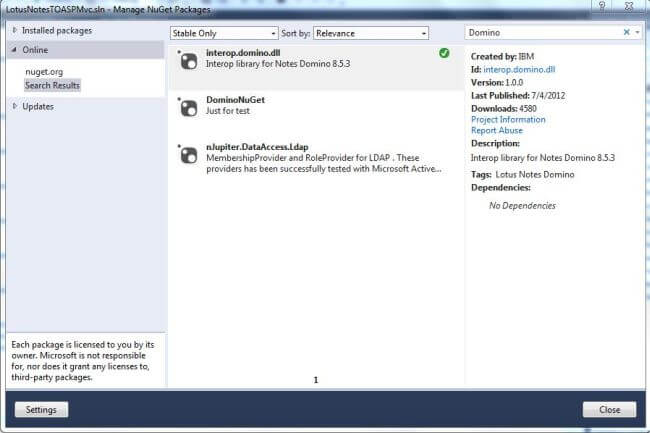The width and height of the screenshot is (650, 433).
Task: Click the Close button
Action: [x=609, y=409]
